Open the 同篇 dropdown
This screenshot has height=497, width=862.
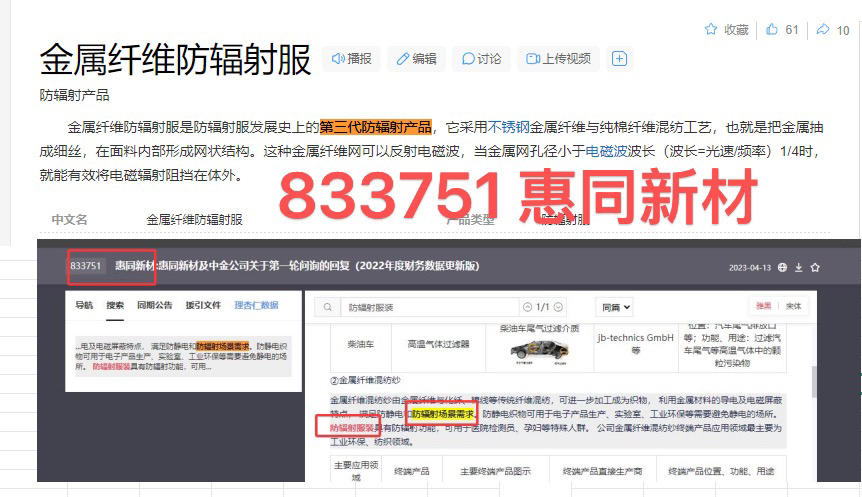pos(615,307)
